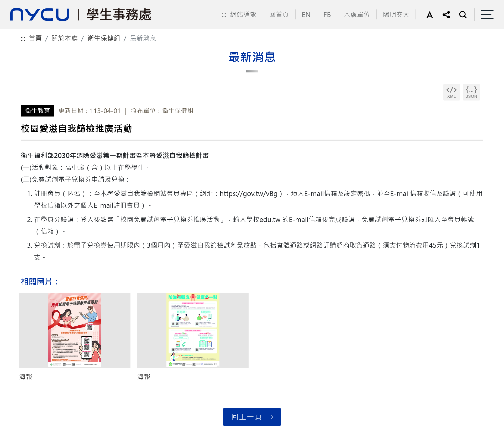Expand 本處單位 in header navigation
This screenshot has height=439, width=504.
click(357, 15)
